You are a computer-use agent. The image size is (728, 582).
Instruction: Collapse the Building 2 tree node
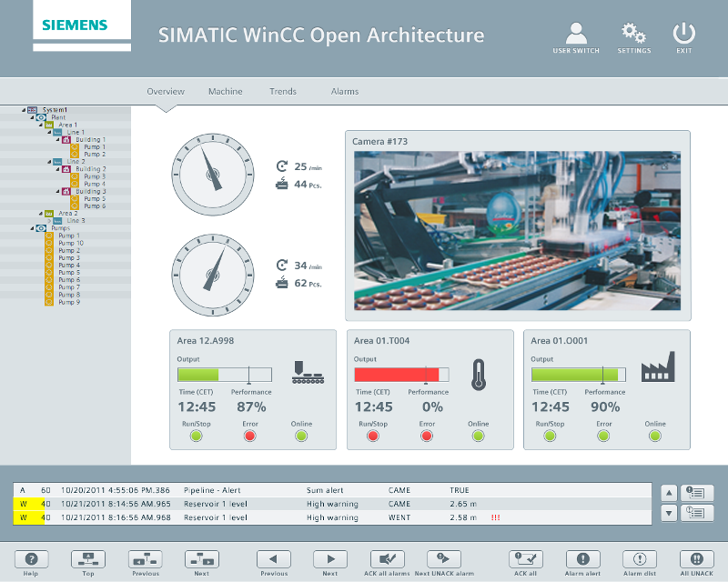(x=58, y=169)
